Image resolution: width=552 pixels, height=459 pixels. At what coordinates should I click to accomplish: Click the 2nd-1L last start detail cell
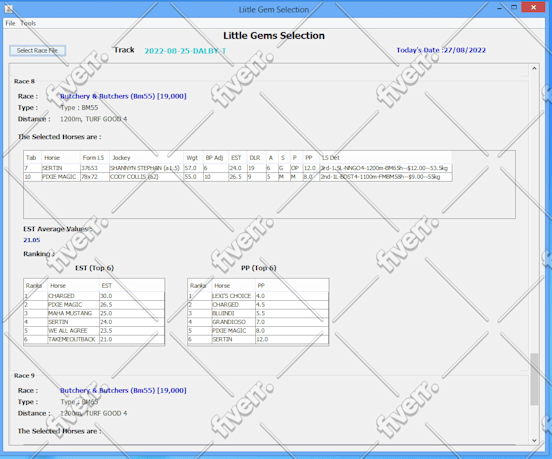pyautogui.click(x=385, y=177)
